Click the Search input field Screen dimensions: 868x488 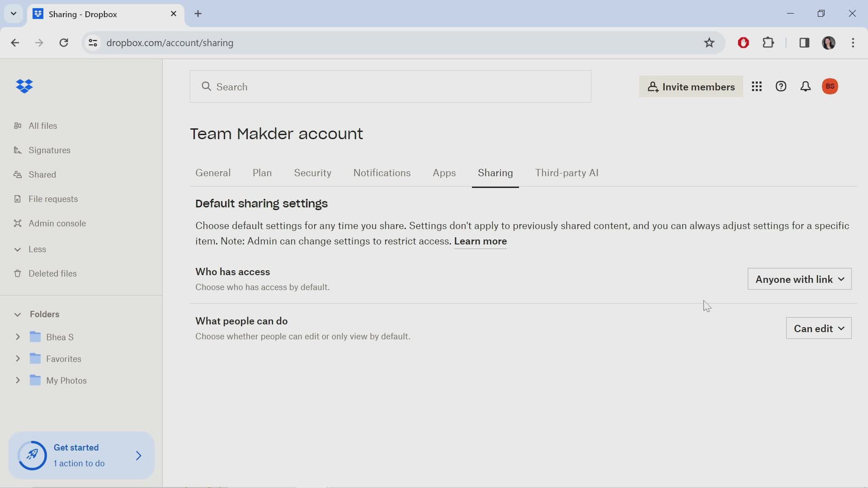click(391, 86)
